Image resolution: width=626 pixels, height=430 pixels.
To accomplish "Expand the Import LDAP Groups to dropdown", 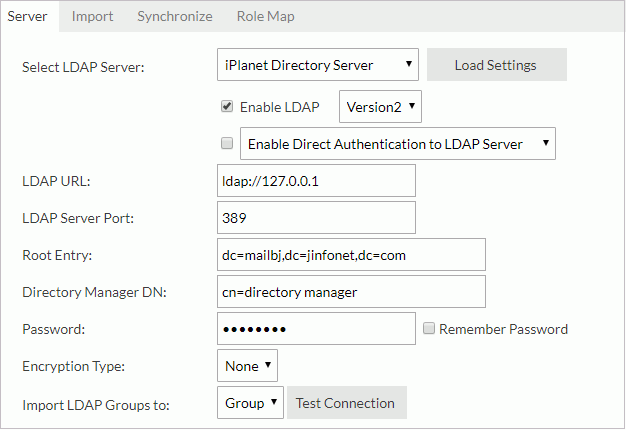I will (250, 403).
